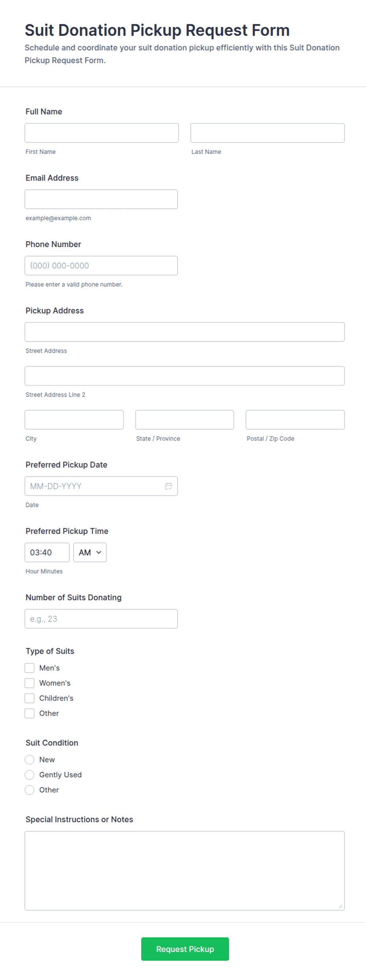This screenshot has width=366, height=980.
Task: Click the Email Address input
Action: [101, 199]
